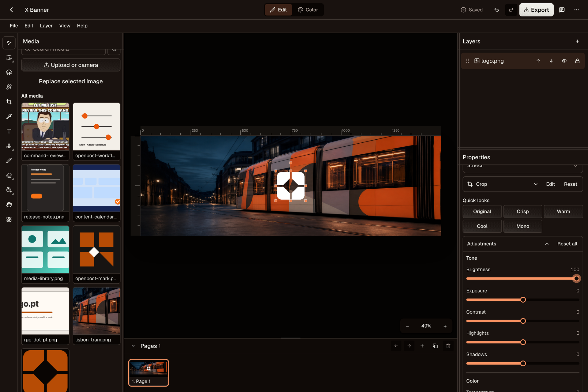Hide the logo.png layer

[564, 61]
